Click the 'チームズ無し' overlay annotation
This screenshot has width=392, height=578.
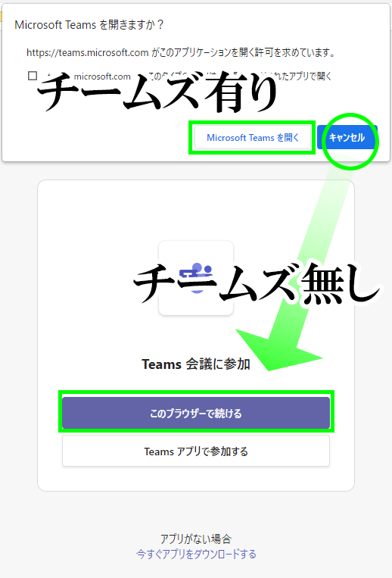coord(257,283)
